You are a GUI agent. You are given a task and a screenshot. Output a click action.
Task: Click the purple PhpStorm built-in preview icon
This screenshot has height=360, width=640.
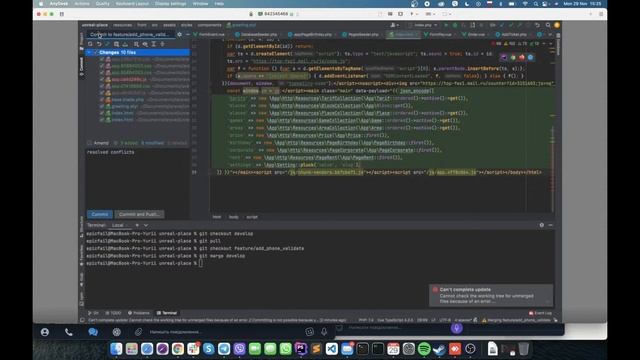click(504, 58)
